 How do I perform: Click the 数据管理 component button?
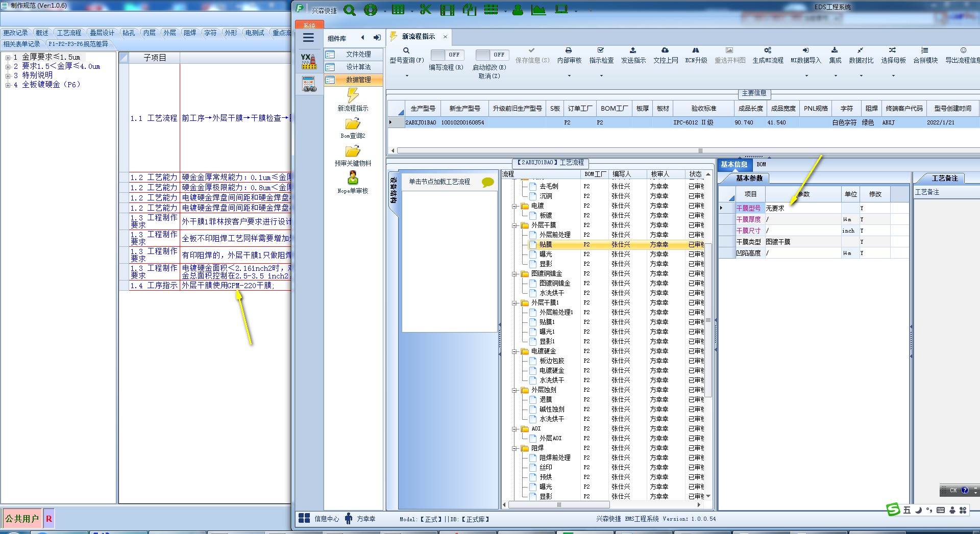[x=353, y=80]
